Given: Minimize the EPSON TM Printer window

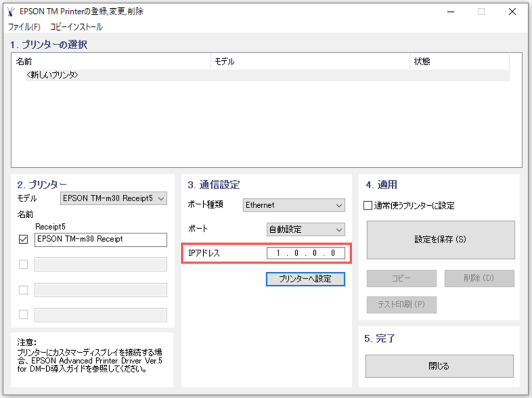Looking at the screenshot, I should tap(450, 11).
